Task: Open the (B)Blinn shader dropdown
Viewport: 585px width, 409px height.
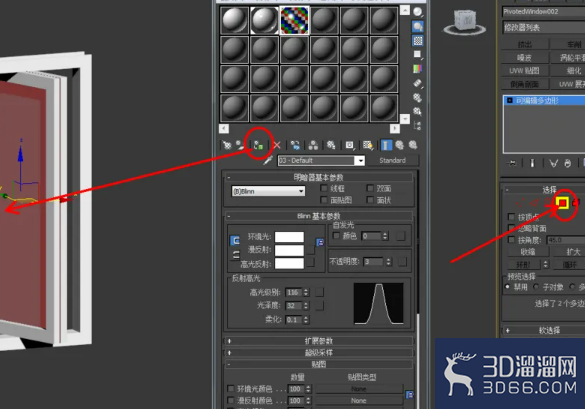Action: pyautogui.click(x=268, y=191)
